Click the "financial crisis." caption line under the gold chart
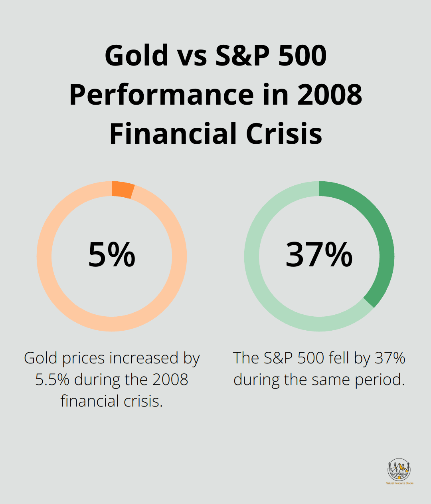The image size is (431, 504). pyautogui.click(x=112, y=401)
